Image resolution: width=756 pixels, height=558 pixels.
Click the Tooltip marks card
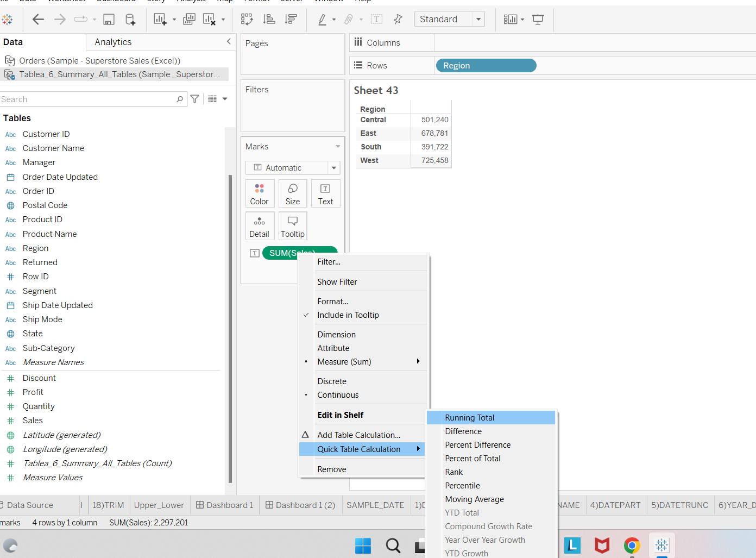click(x=293, y=226)
